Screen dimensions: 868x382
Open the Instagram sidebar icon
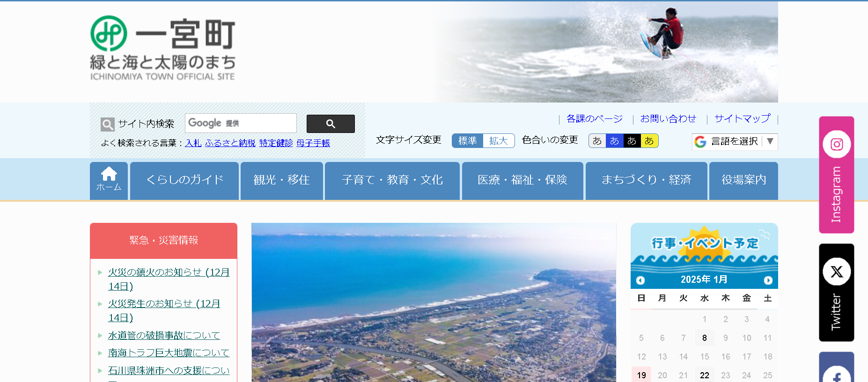pos(837,175)
